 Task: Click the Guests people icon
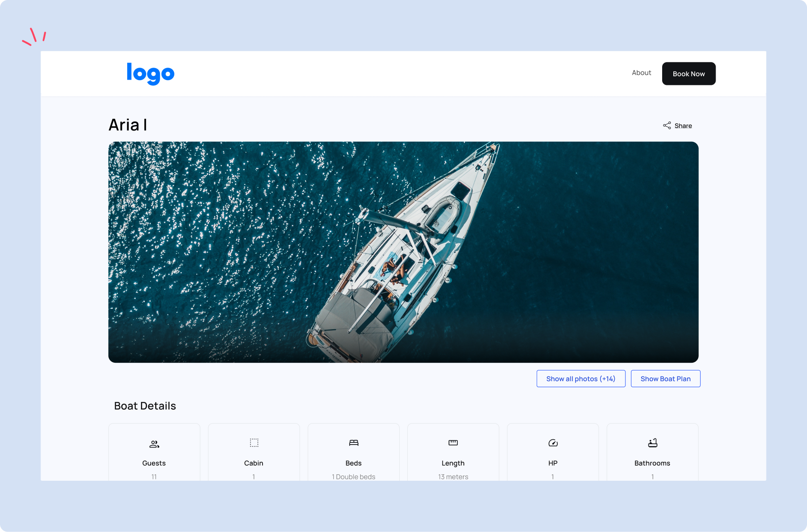[154, 444]
